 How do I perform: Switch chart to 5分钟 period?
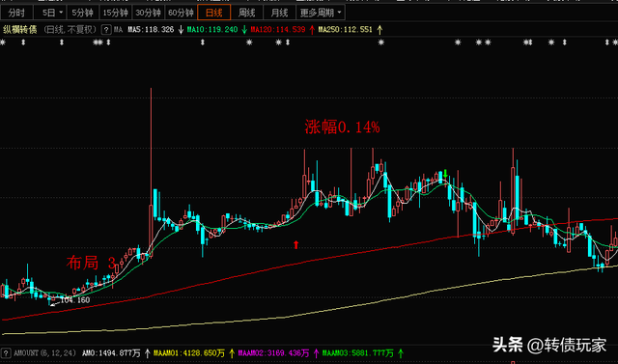coord(82,13)
